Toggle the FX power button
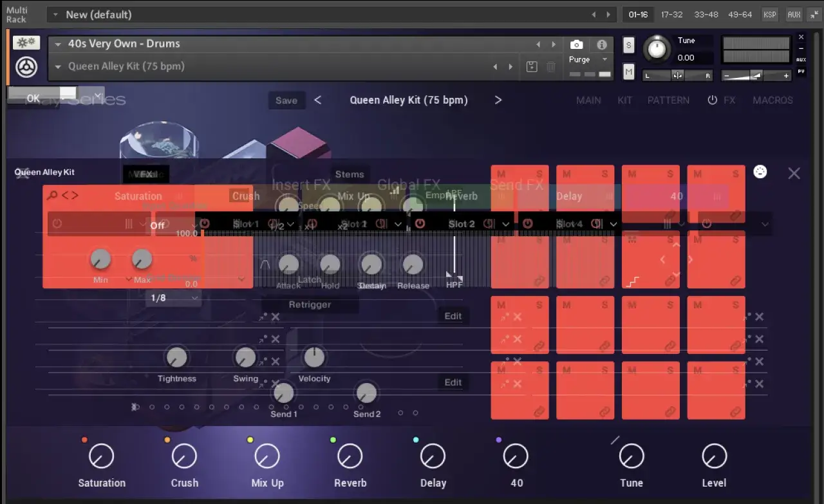 [712, 100]
